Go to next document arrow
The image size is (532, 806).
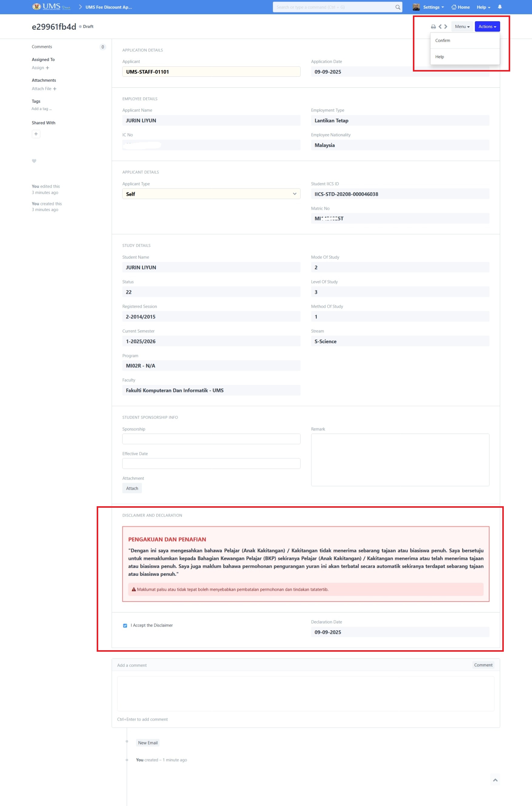click(446, 26)
